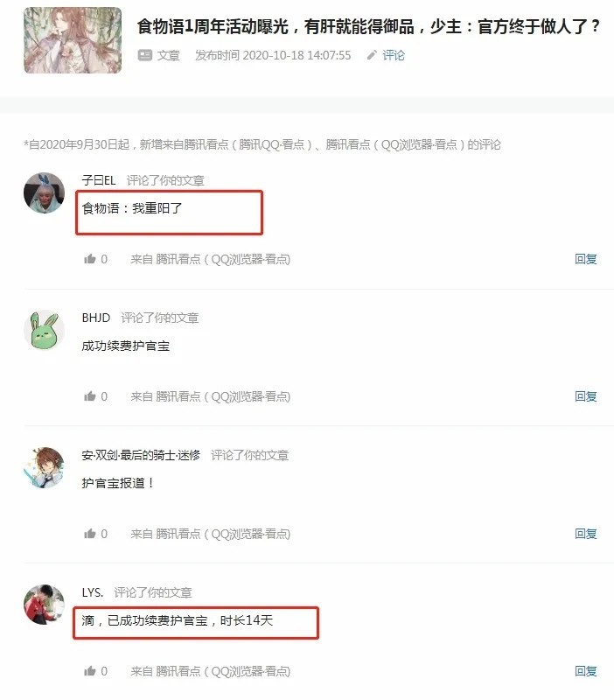
Task: Open 子曰EL user avatar
Action: point(44,192)
